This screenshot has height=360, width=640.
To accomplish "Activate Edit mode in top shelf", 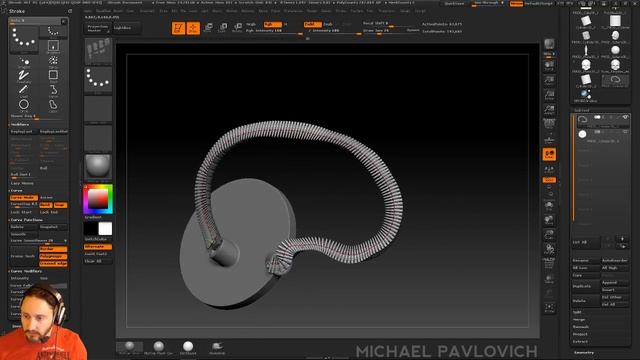I will (178, 28).
